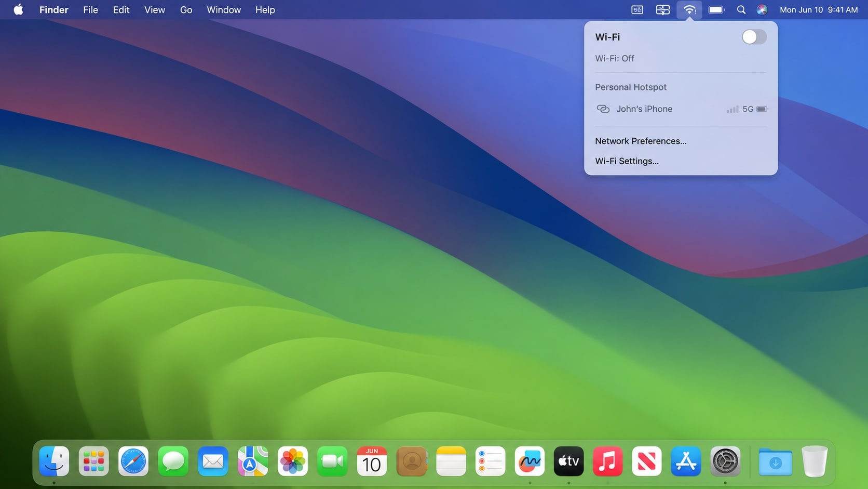
Task: Click the date and time clock
Action: tap(819, 10)
